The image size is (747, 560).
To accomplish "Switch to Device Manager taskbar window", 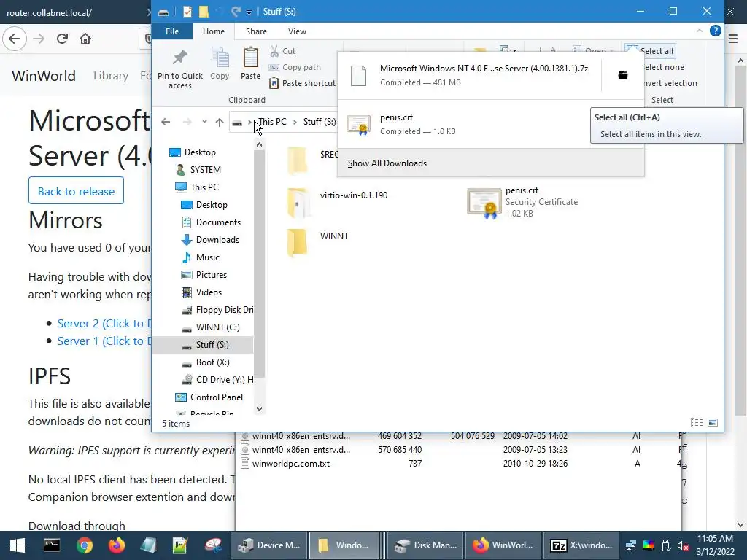I will 269,545.
